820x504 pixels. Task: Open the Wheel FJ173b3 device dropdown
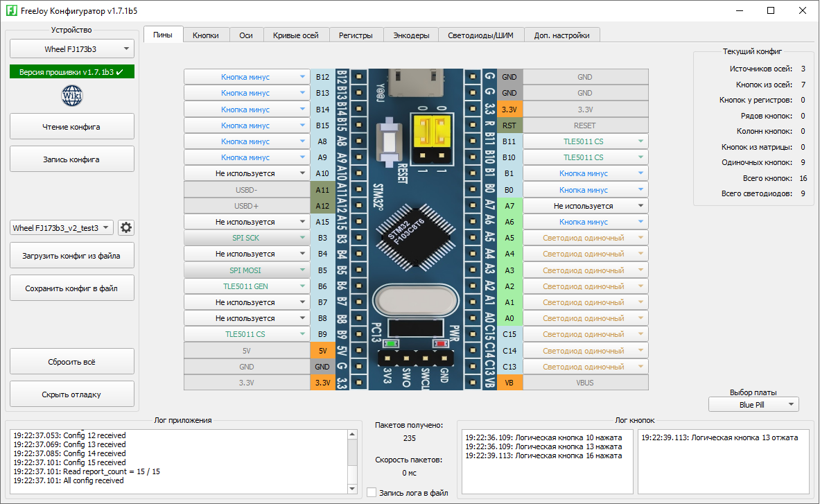72,49
